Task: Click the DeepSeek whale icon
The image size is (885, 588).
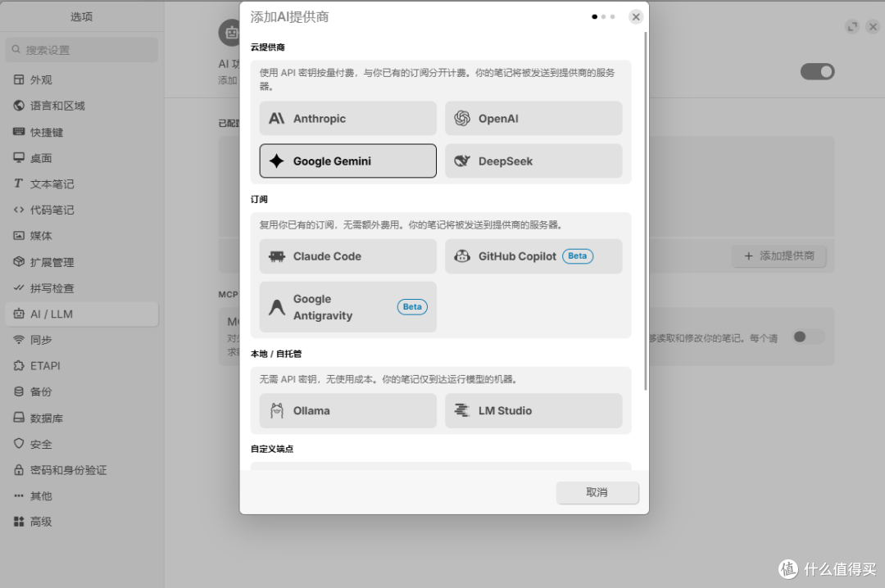Action: (x=462, y=161)
